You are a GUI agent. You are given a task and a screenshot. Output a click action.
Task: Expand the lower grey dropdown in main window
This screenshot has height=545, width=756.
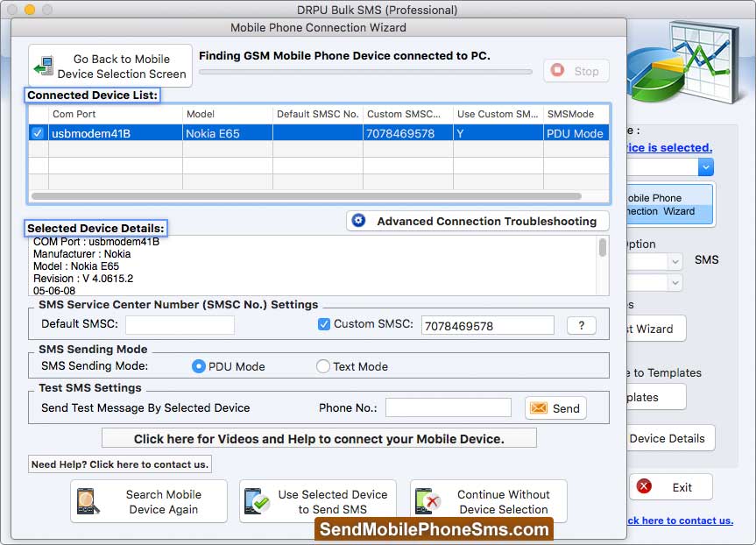tap(675, 283)
